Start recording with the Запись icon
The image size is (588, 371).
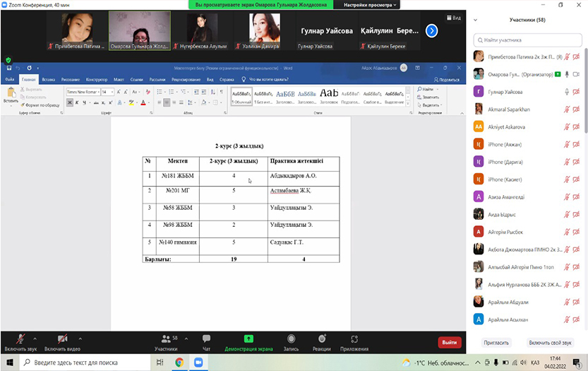(x=291, y=339)
